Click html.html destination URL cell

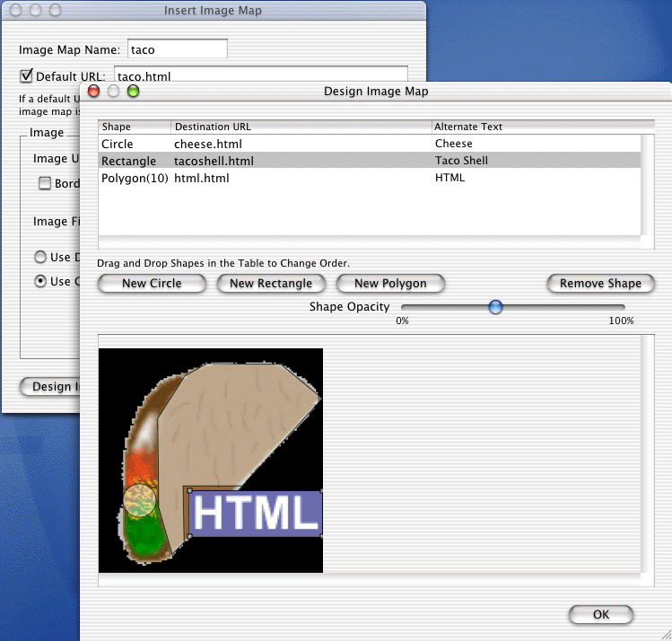(x=202, y=178)
